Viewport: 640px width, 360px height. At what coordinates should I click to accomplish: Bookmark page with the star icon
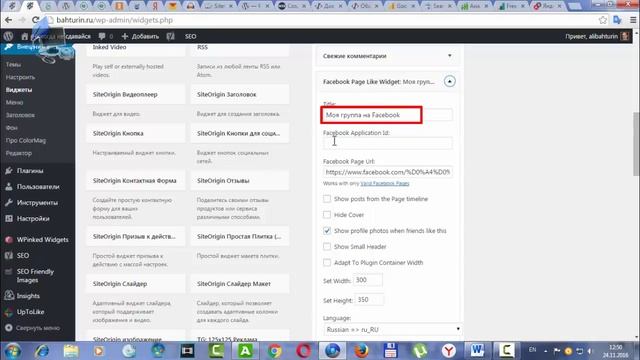(602, 20)
